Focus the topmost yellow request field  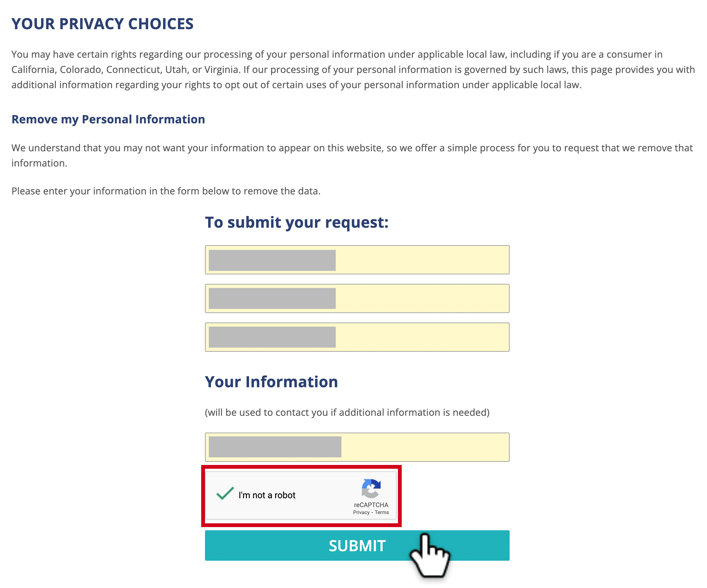[x=357, y=260]
